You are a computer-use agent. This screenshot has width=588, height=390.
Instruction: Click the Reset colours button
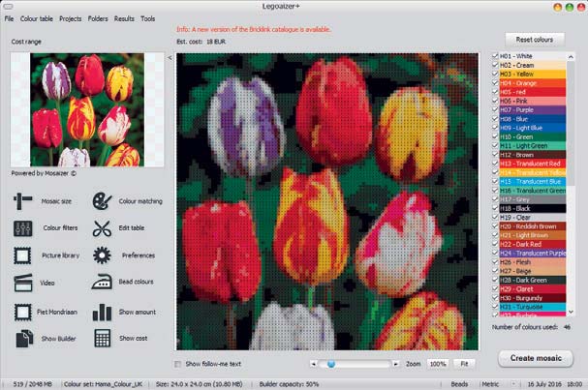[x=535, y=40]
